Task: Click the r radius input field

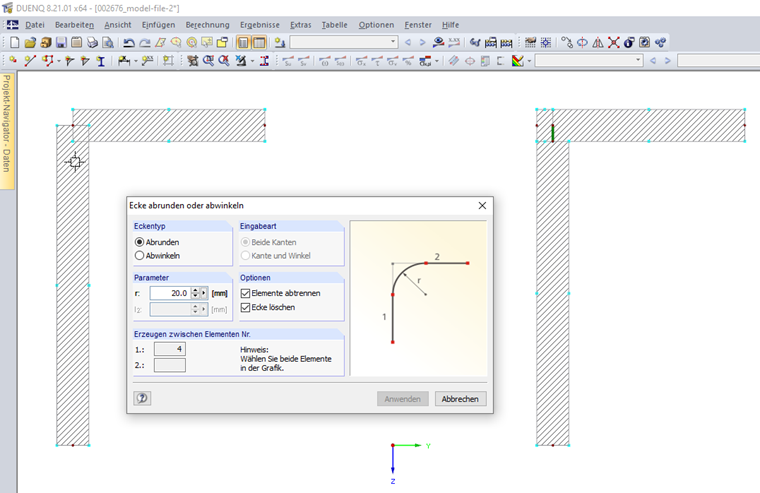Action: [x=171, y=293]
